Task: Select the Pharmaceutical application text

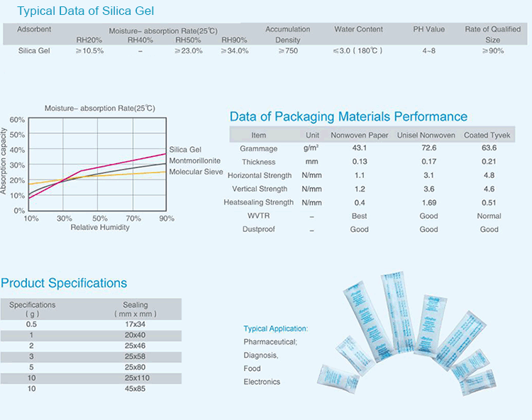Action: click(271, 342)
